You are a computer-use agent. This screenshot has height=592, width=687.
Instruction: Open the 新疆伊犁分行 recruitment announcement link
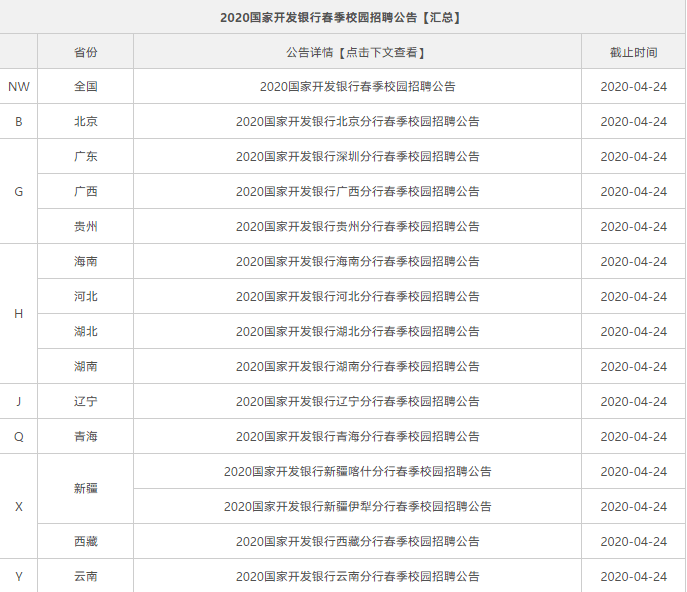358,507
